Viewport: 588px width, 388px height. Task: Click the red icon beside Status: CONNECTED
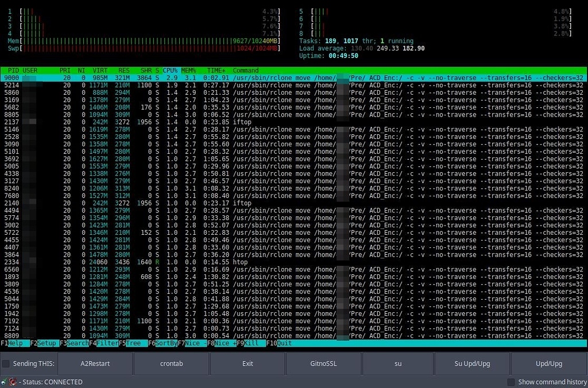(x=12, y=382)
